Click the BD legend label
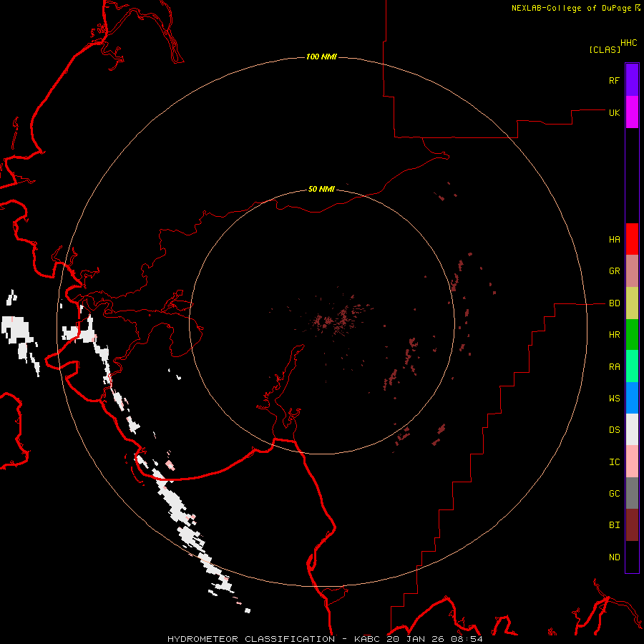Image resolution: width=644 pixels, height=644 pixels. 614,303
